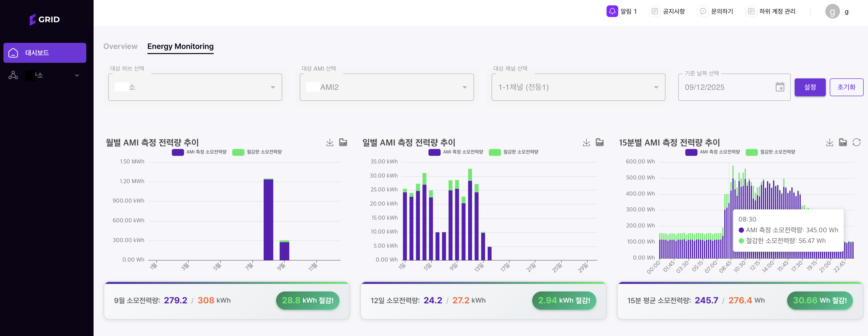This screenshot has width=868, height=336.
Task: Toggle 15-minute chart AMI 측정 소모전력량 legend
Action: point(712,152)
